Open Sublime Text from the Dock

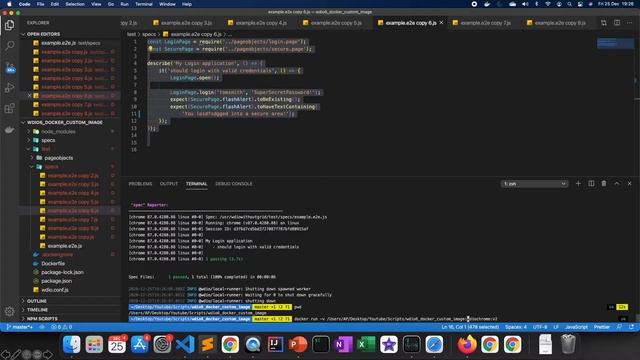207,344
